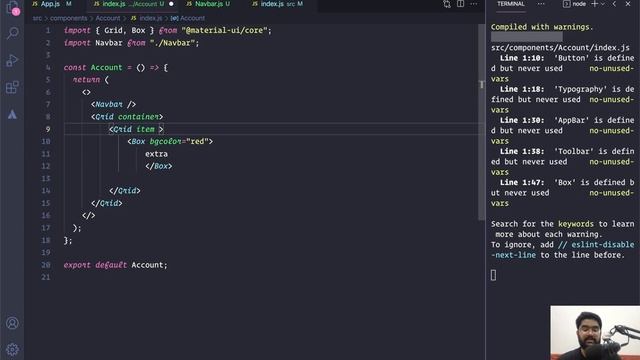Click 'Line 1:47:' Box warning
This screenshot has width=640, height=360.
pos(522,182)
